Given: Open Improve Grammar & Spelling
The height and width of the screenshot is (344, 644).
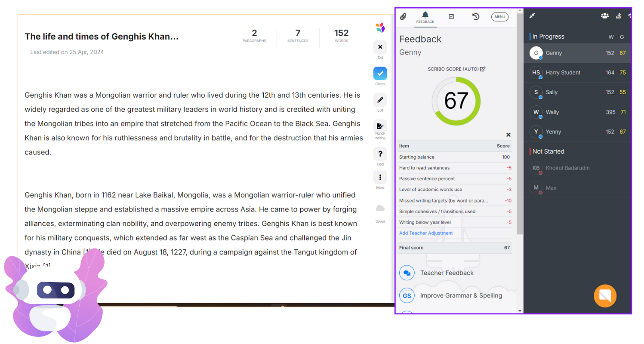Looking at the screenshot, I should coord(461,296).
